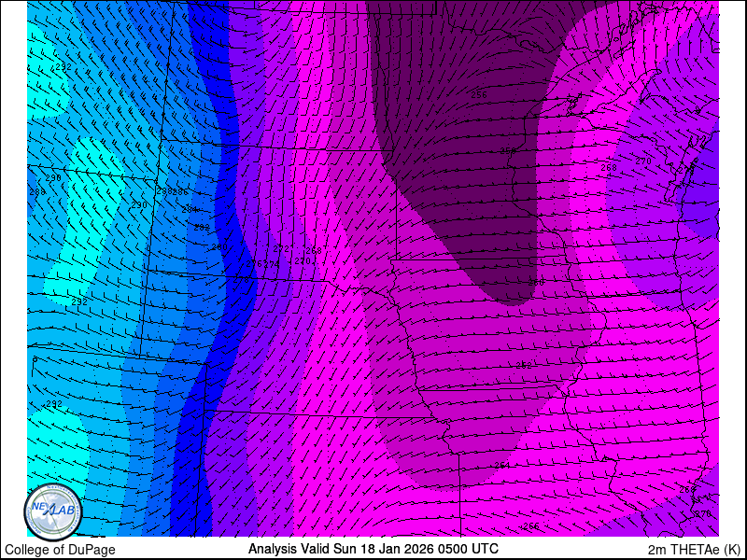
Task: Click the 282 contour label
Action: click(x=202, y=227)
